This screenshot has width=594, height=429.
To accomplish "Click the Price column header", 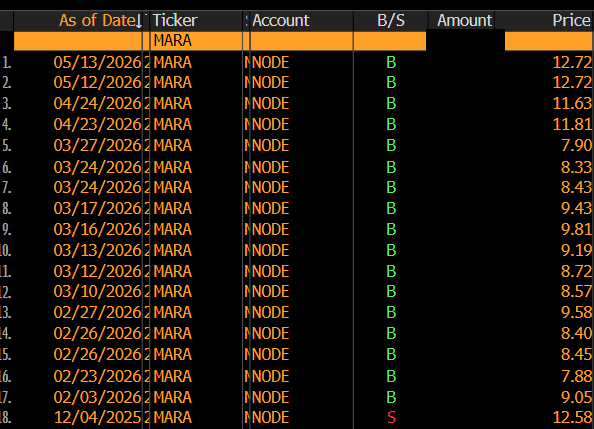I will click(x=571, y=20).
